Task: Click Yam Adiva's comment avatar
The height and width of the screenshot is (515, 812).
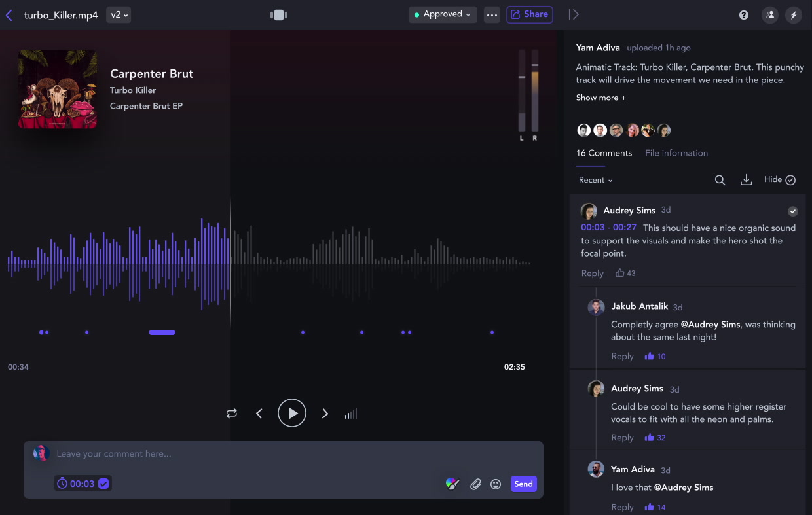Action: tap(596, 469)
